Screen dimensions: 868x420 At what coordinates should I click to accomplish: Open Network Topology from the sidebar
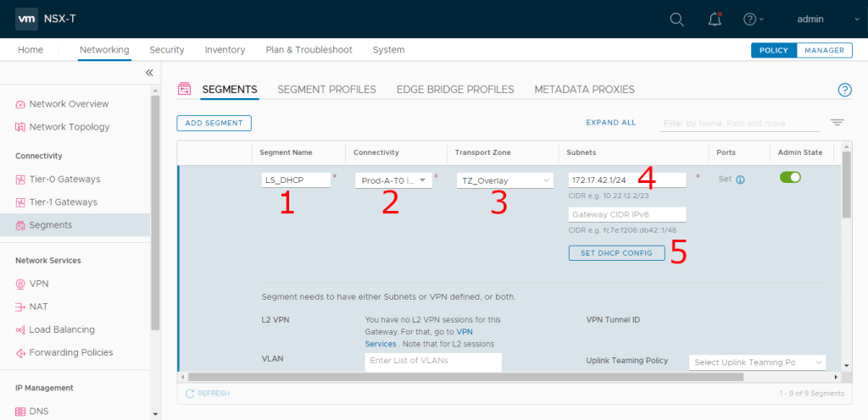(x=69, y=127)
